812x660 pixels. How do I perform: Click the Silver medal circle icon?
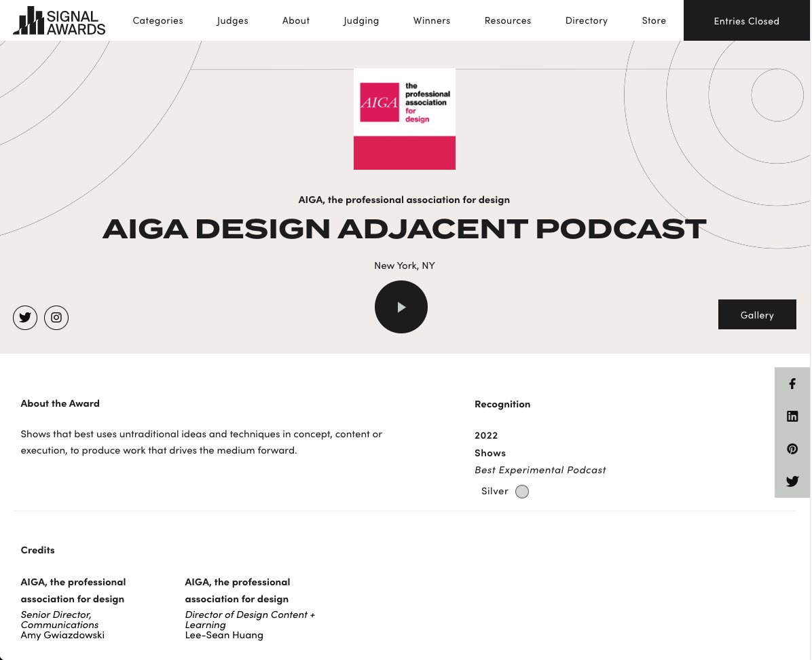pyautogui.click(x=522, y=492)
